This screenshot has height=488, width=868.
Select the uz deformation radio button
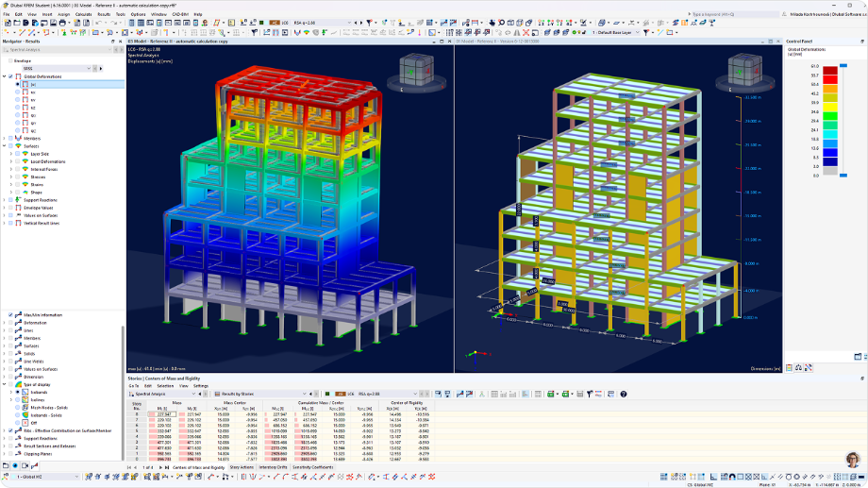[18, 108]
